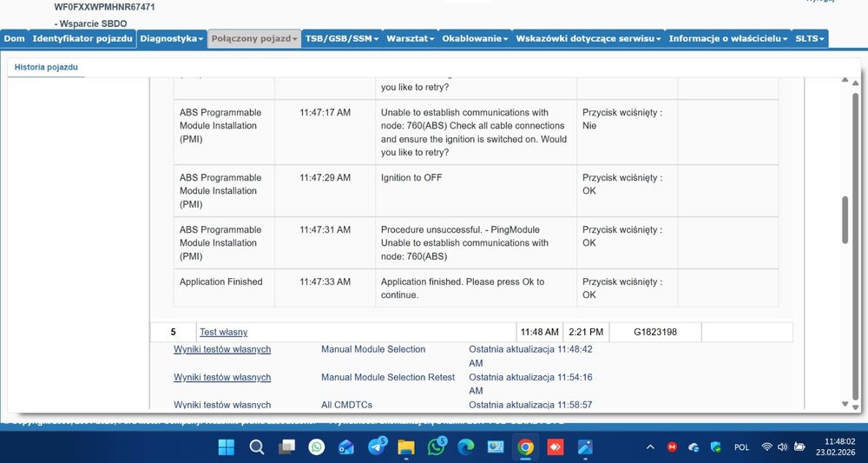Click session number 5 cell

[x=174, y=333]
